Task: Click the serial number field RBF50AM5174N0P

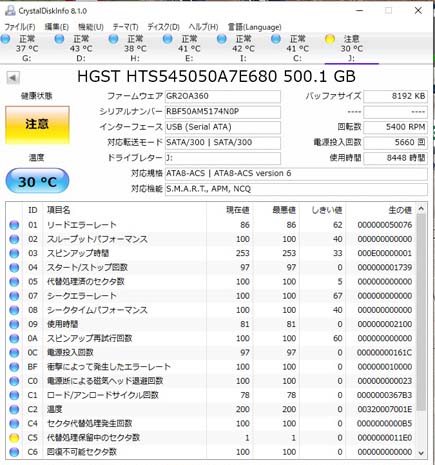Action: coord(223,112)
